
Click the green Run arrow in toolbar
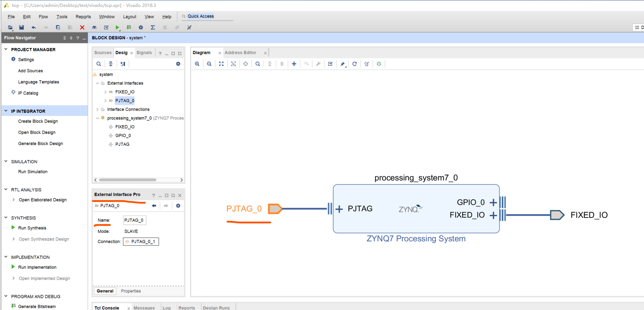point(117,27)
